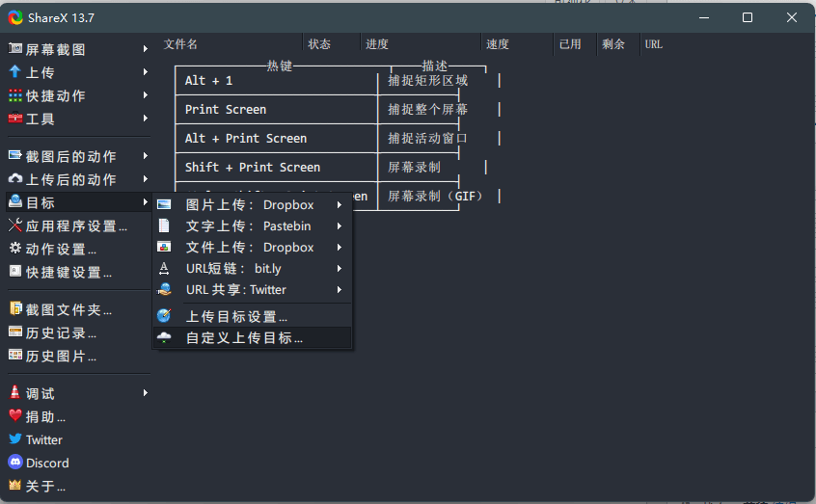Click the Destinations globe icon

(x=15, y=201)
